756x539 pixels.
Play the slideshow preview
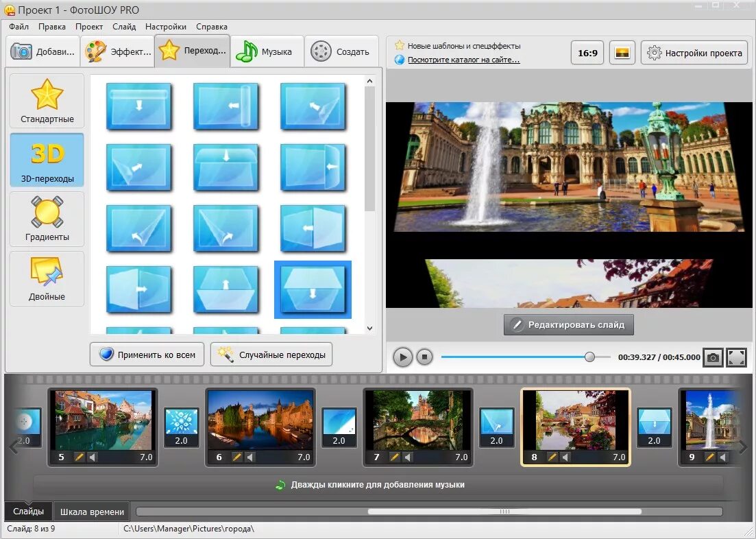pyautogui.click(x=402, y=357)
